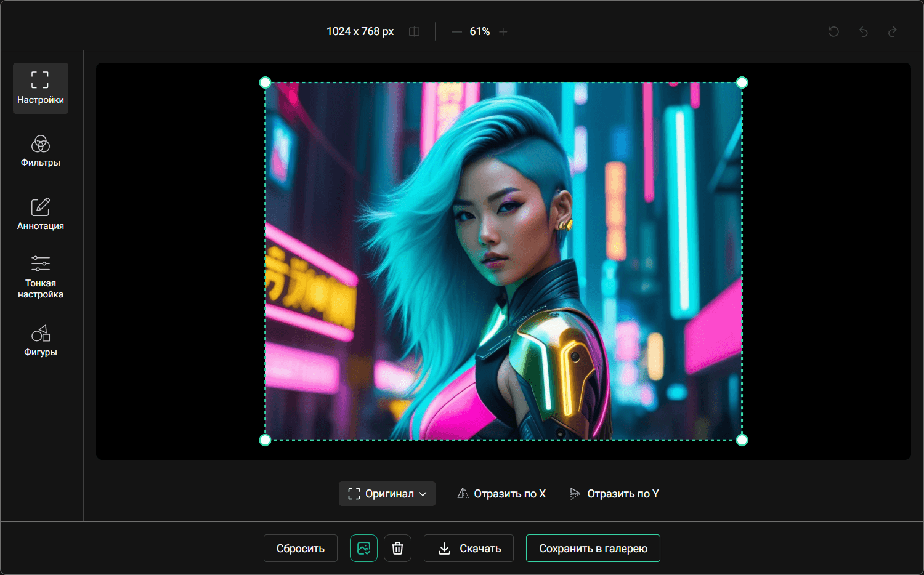Flip image with Отразить по X
This screenshot has height=575, width=924.
(501, 494)
